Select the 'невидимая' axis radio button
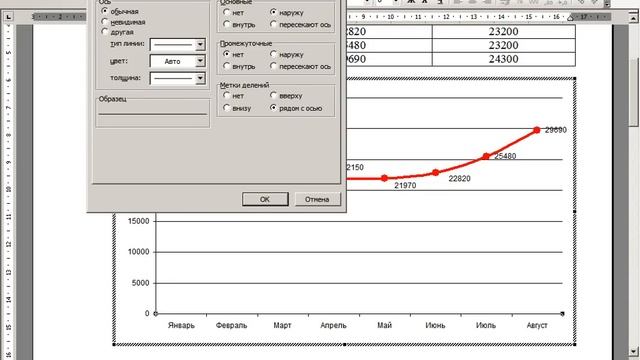 pos(105,21)
